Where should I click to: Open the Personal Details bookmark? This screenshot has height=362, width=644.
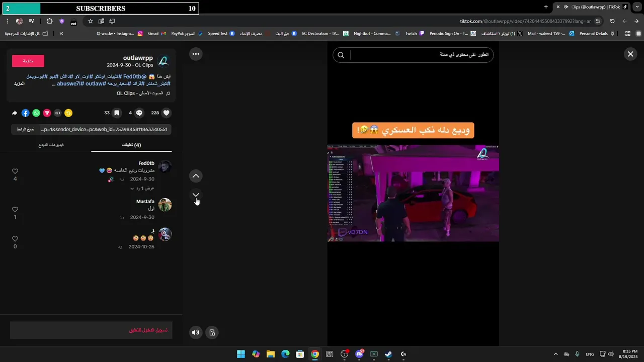click(597, 33)
